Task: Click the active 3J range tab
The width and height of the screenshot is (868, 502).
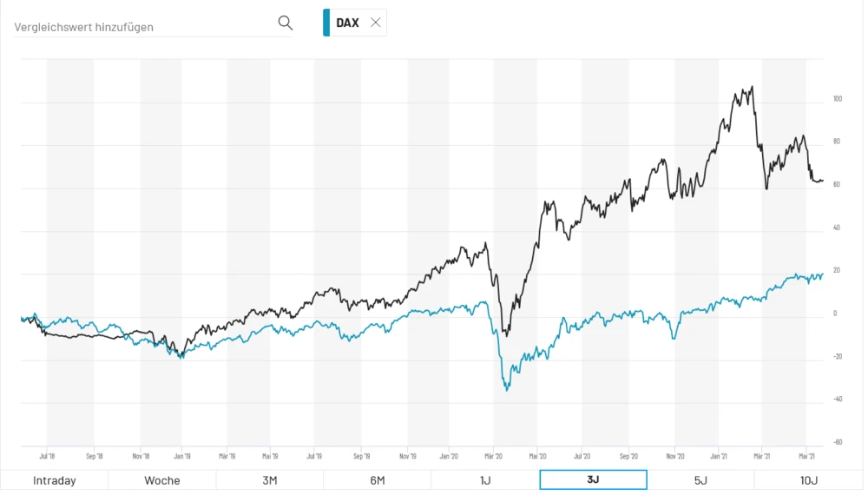Action: [593, 480]
